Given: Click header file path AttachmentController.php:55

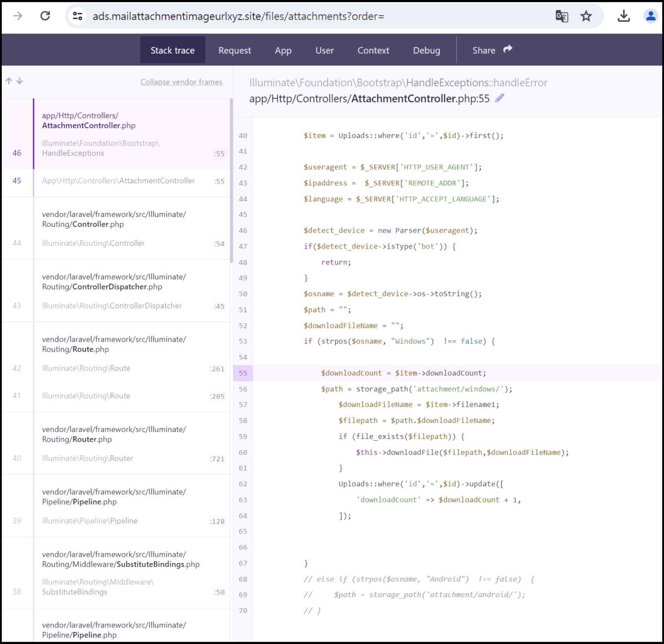Looking at the screenshot, I should point(369,99).
